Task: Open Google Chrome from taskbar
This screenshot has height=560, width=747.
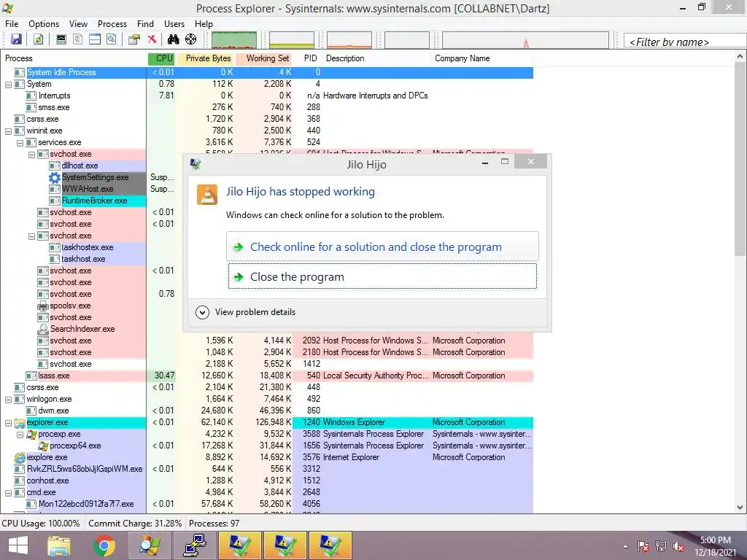Action: [x=104, y=545]
